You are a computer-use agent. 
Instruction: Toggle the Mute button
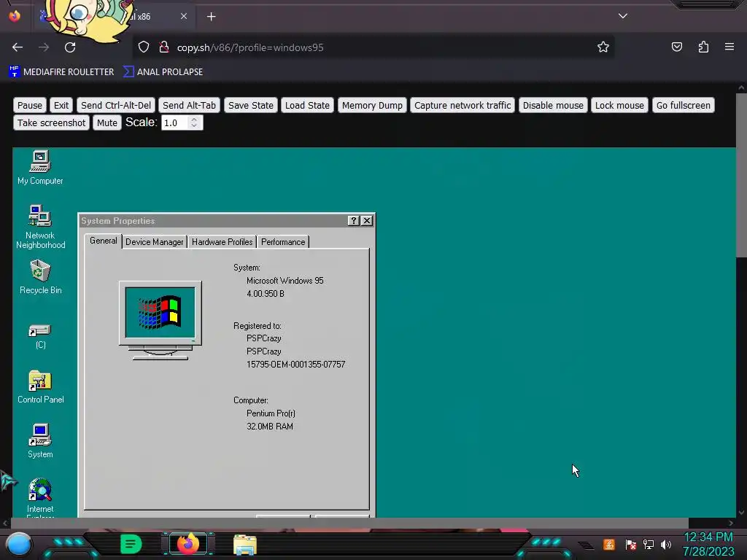pyautogui.click(x=107, y=122)
